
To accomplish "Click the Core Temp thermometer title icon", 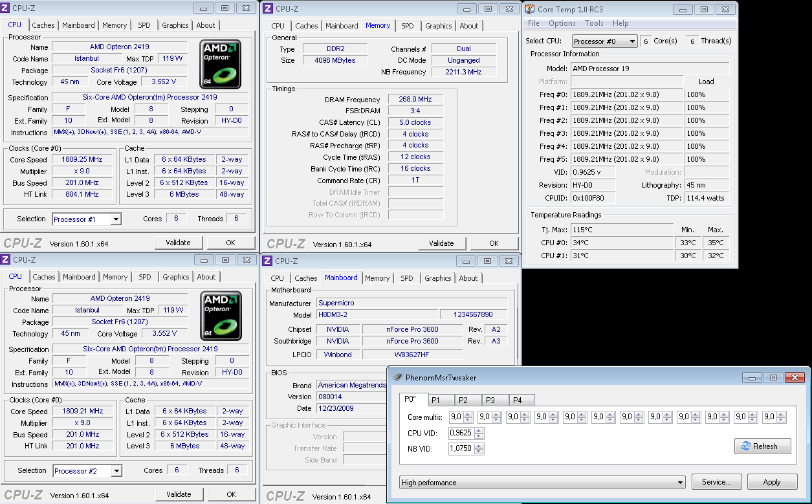I will [x=529, y=9].
